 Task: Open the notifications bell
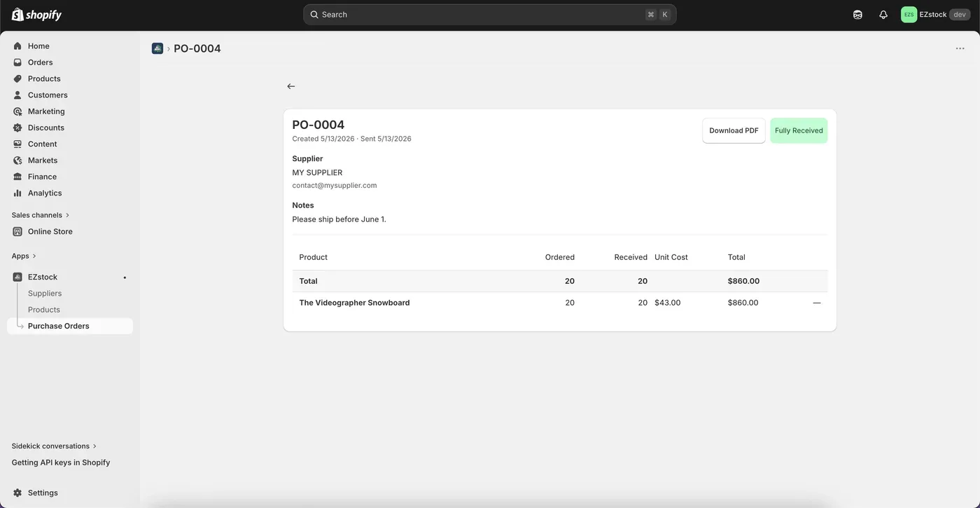tap(883, 15)
